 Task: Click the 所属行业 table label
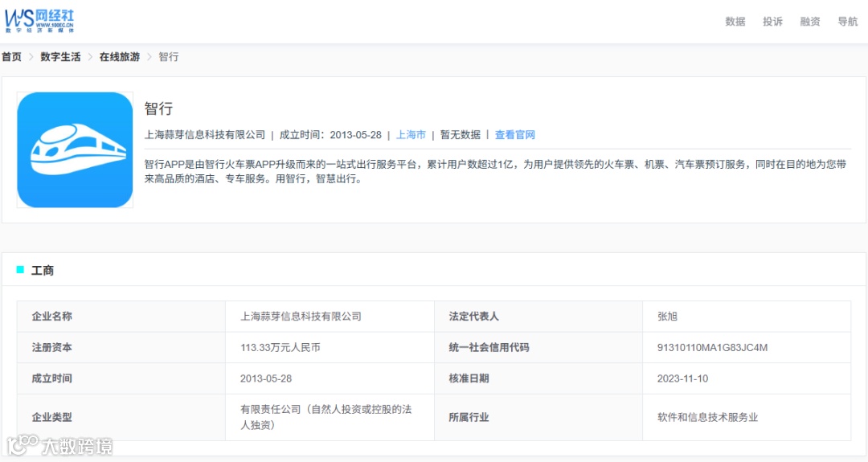pos(469,417)
